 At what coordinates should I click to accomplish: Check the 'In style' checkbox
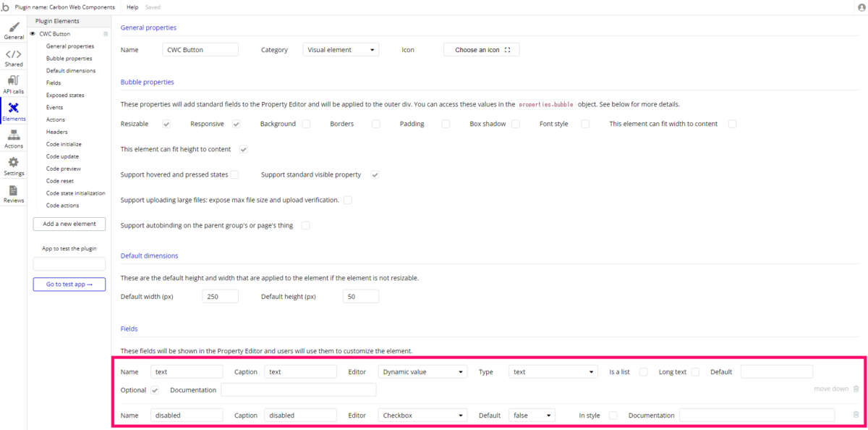tap(613, 416)
